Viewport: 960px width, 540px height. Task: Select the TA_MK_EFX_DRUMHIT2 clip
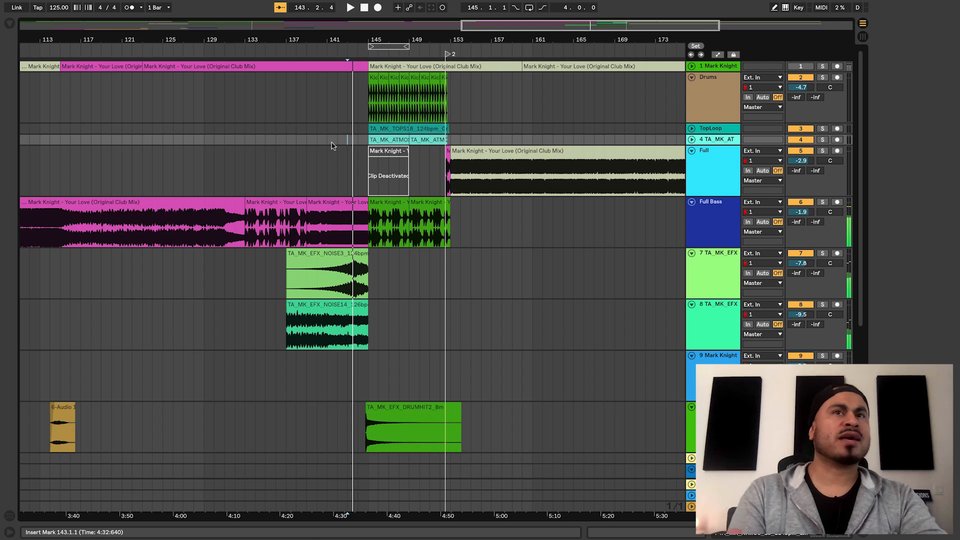413,427
